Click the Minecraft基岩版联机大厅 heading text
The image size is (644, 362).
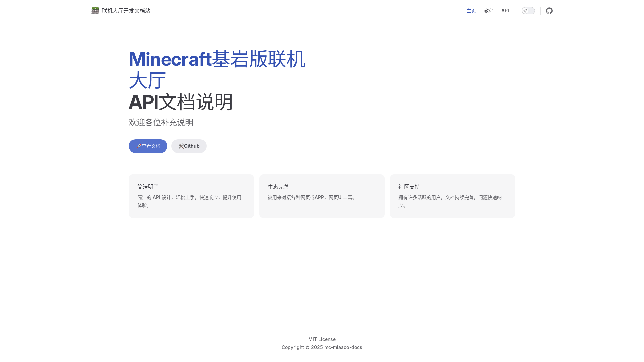point(217,69)
